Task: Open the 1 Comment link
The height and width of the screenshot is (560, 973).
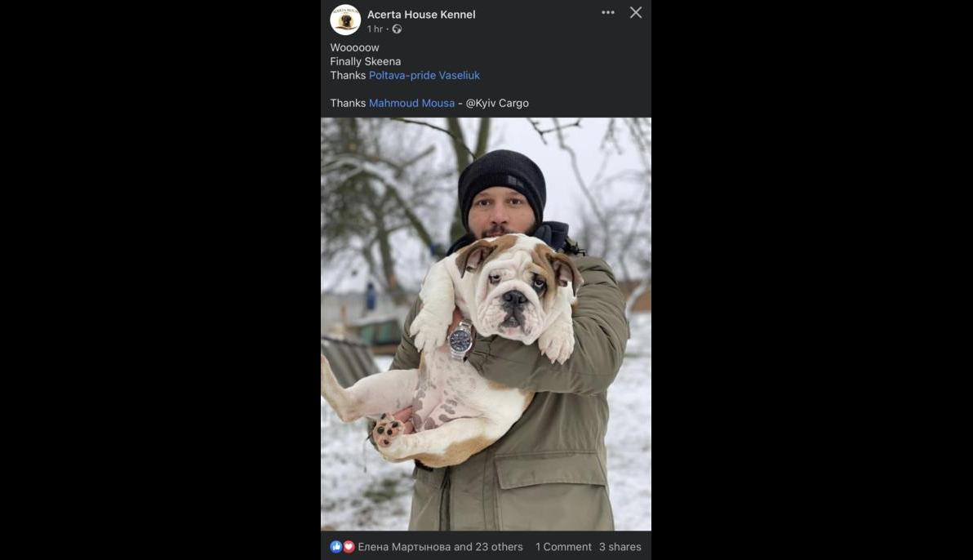Action: click(563, 546)
